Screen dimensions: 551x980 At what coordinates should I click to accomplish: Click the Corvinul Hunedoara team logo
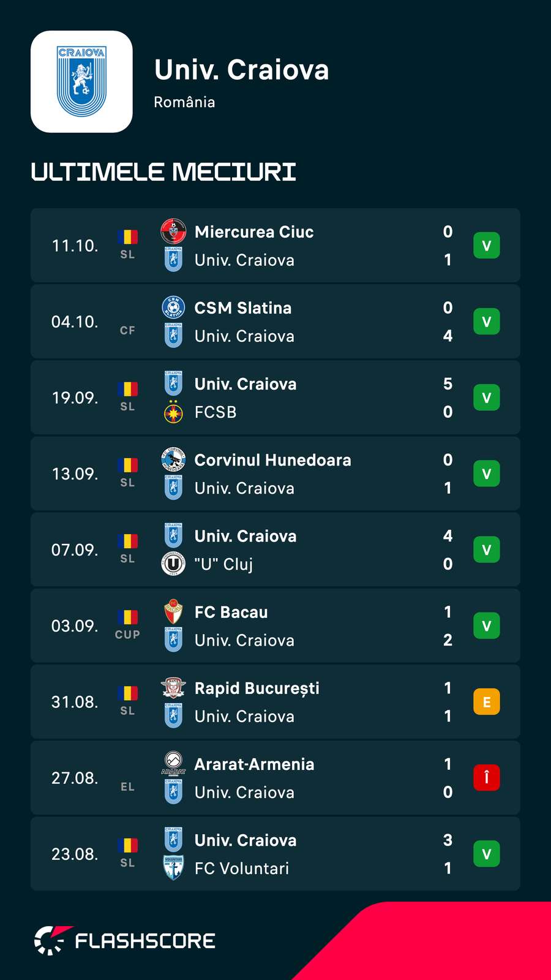coord(173,459)
